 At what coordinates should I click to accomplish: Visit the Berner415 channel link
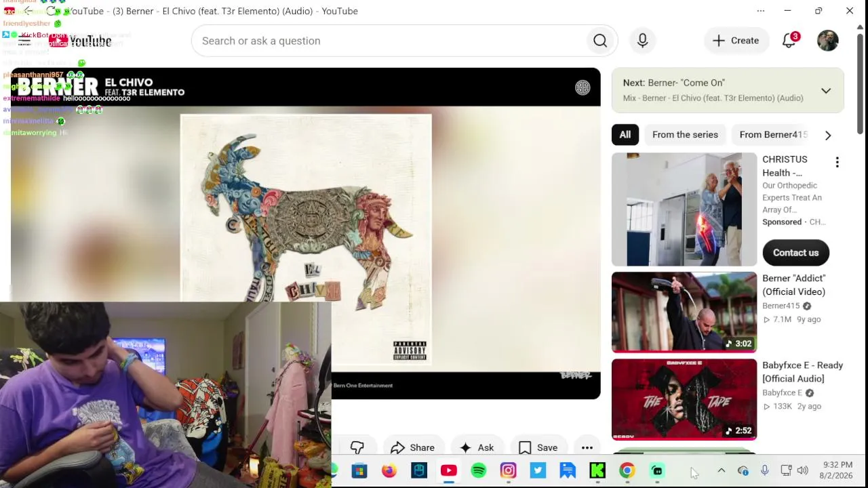click(x=781, y=306)
